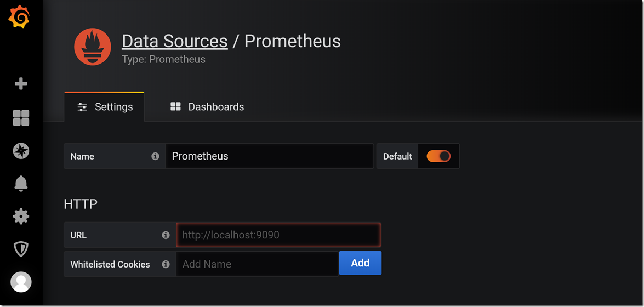Click the Prometheus flame logo

pos(93,47)
